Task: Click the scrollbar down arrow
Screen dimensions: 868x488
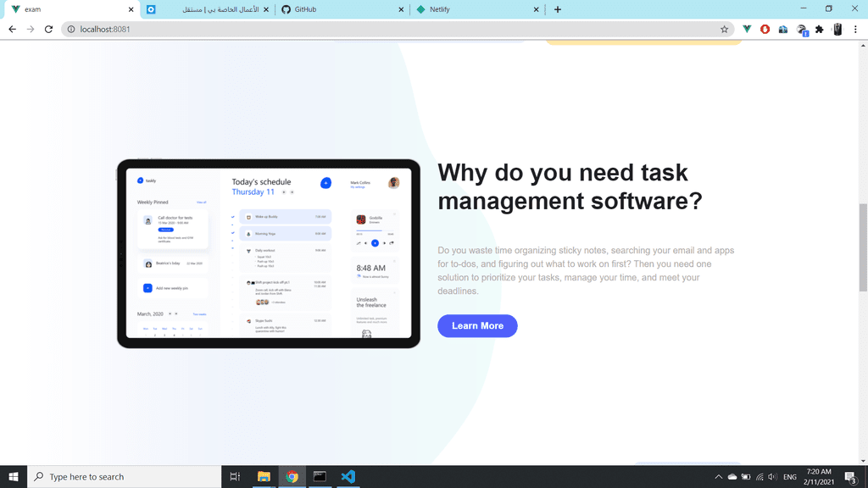Action: (863, 460)
